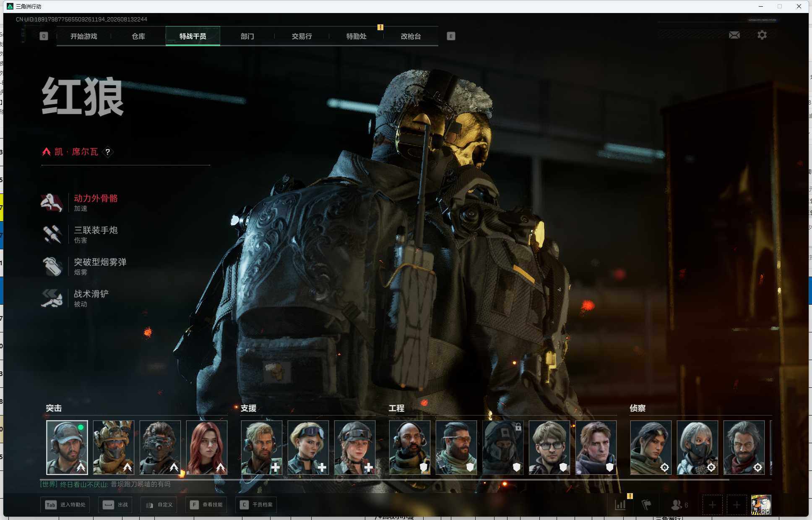This screenshot has width=812, height=520.
Task: Click the E key navigation icon
Action: [x=451, y=36]
